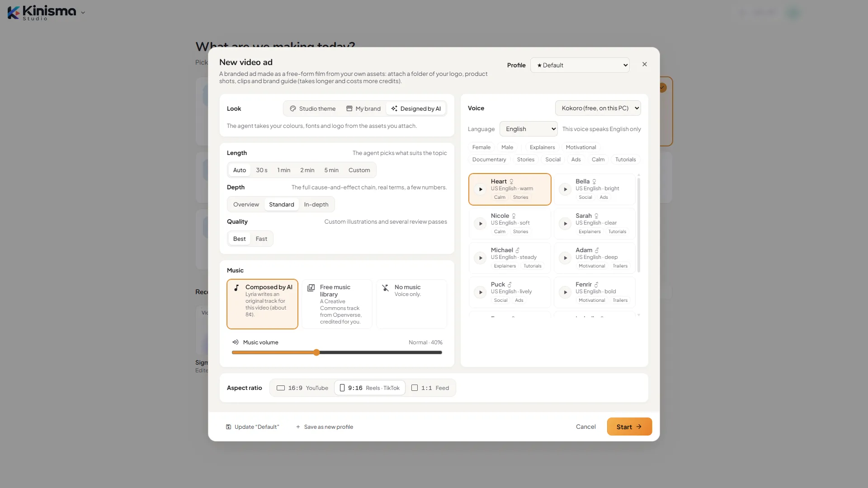Click the library icon in Free music library

click(311, 288)
